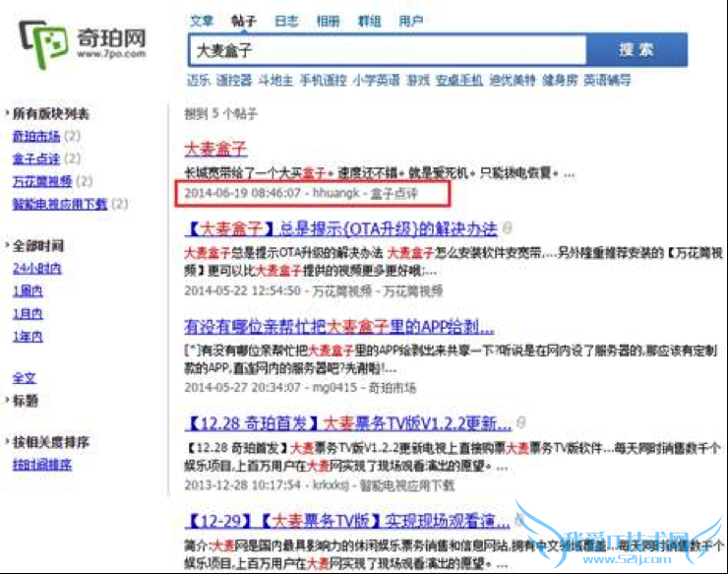The width and height of the screenshot is (728, 574).
Task: Search in 全文 mode
Action: 25,378
